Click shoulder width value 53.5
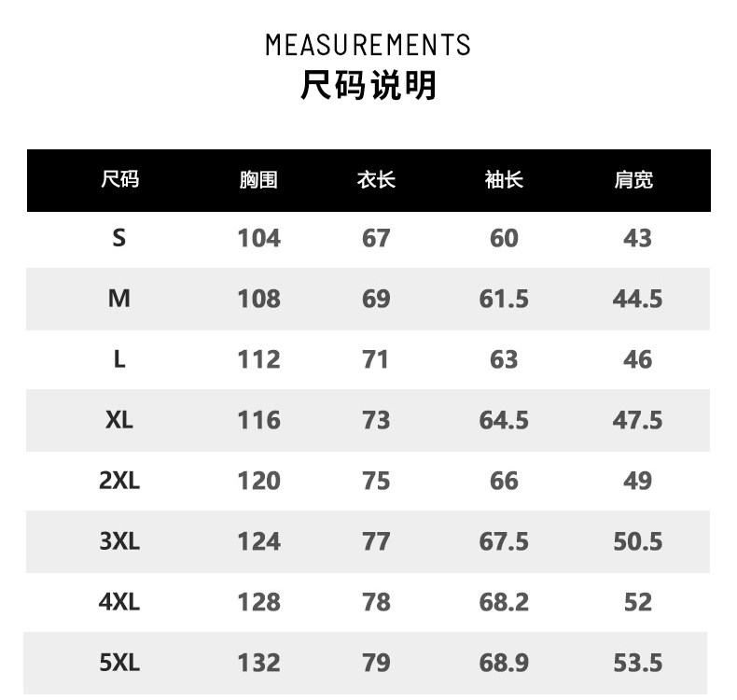Image resolution: width=737 pixels, height=700 pixels. coord(637,663)
